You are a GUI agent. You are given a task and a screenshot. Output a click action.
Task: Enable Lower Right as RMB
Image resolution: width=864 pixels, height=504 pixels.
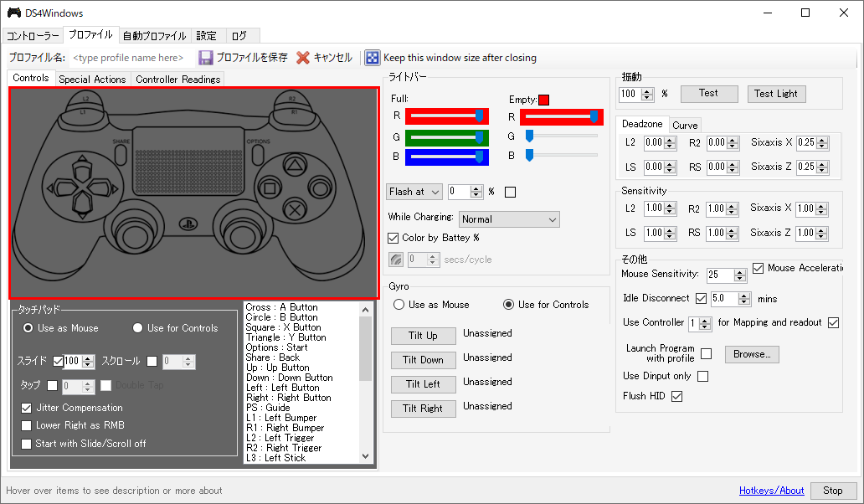click(26, 426)
